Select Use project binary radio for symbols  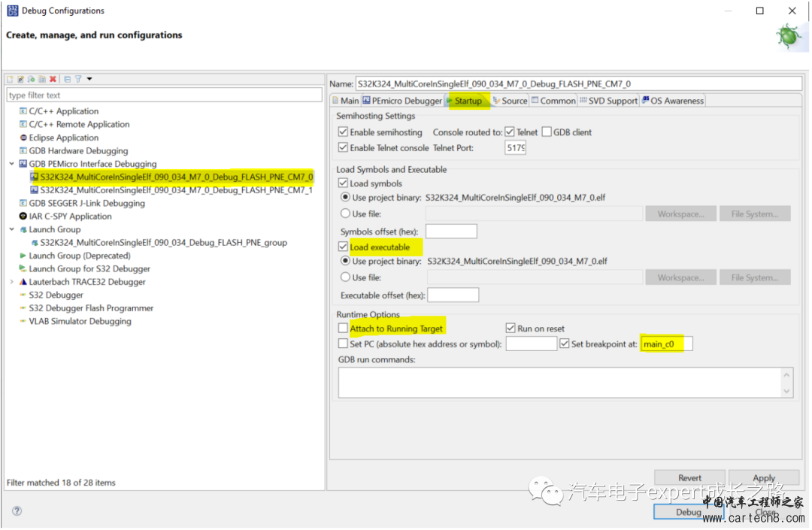[345, 197]
